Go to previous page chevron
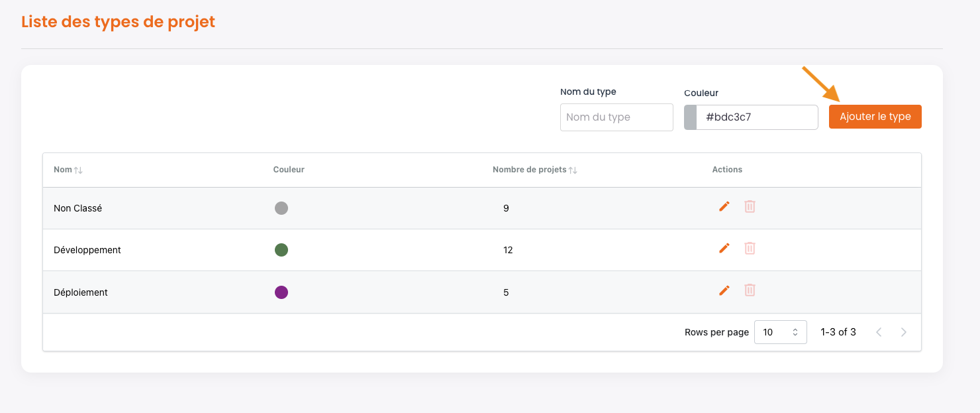The width and height of the screenshot is (980, 413). click(x=879, y=332)
